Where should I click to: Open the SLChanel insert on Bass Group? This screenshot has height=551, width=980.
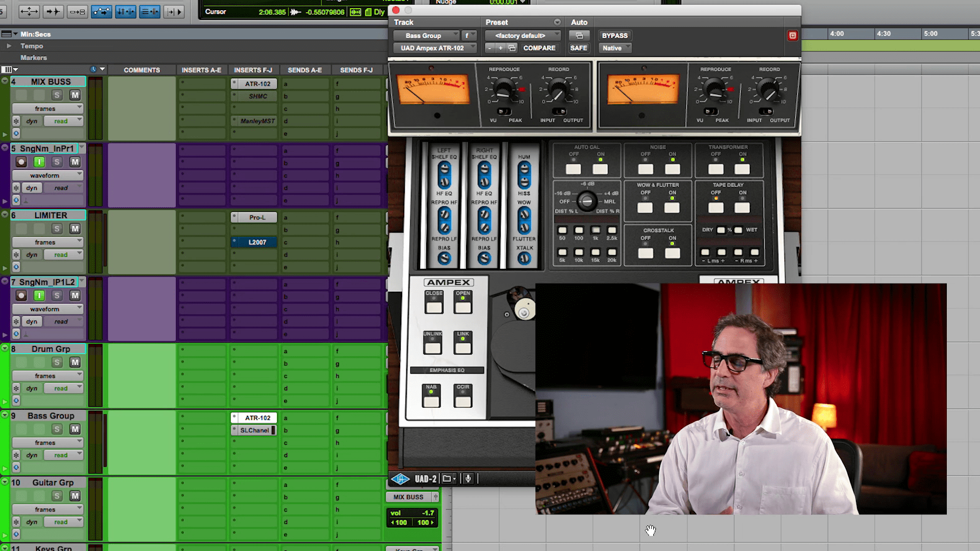254,431
